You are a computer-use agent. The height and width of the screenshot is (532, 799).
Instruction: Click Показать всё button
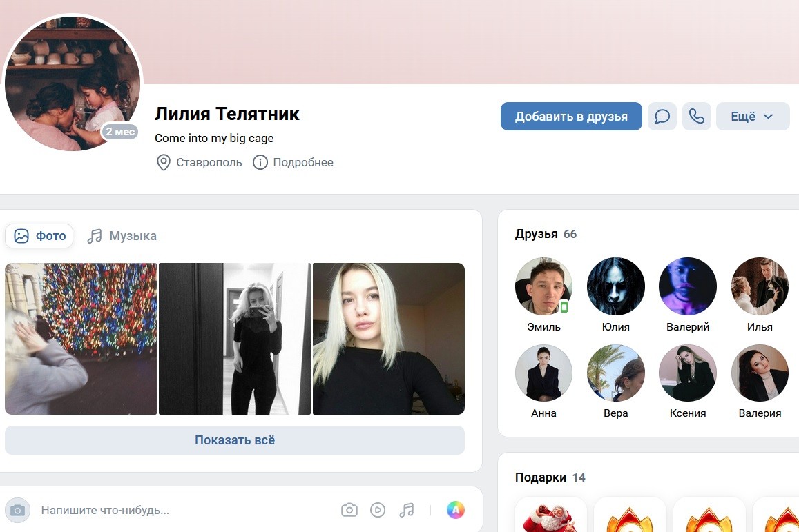click(x=235, y=440)
